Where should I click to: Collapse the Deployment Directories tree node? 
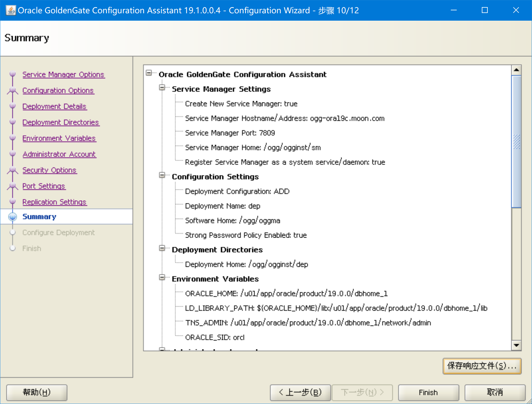[162, 248]
